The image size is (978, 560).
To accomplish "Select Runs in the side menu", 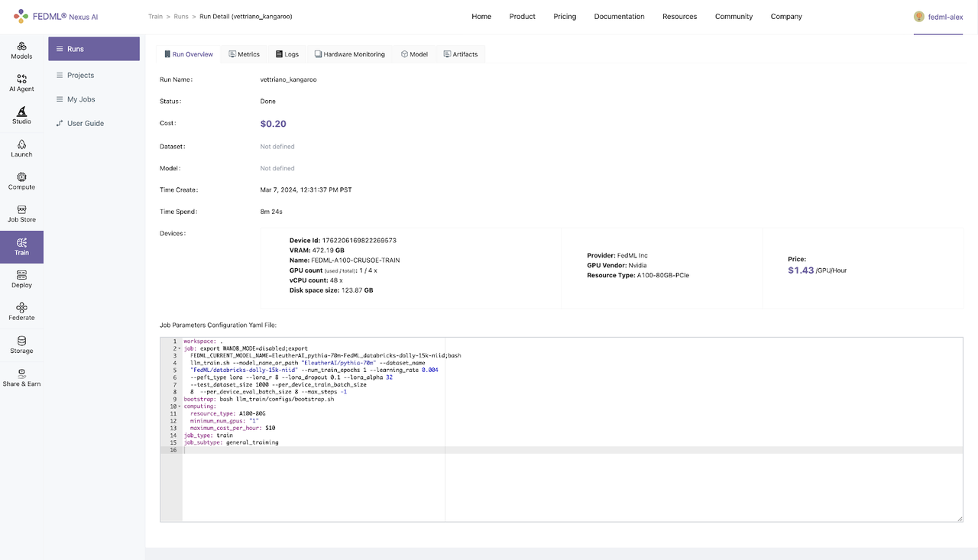I will 94,49.
